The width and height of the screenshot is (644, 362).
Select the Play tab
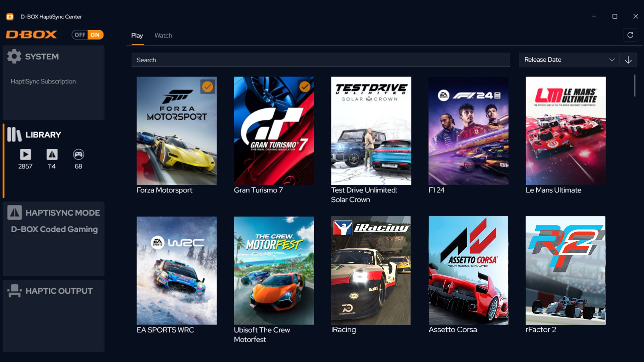click(138, 35)
